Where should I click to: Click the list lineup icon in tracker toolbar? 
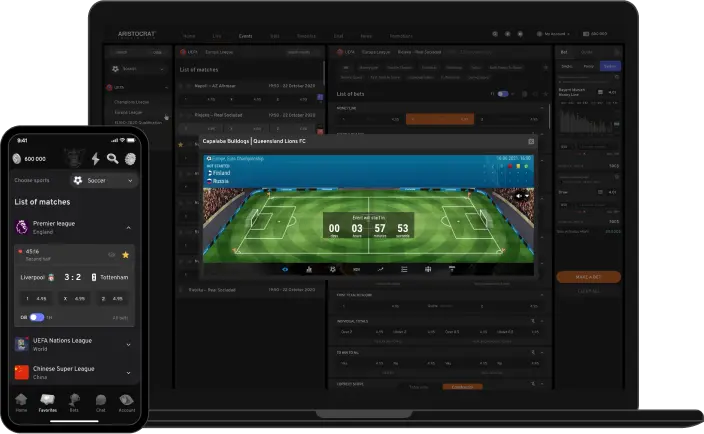[404, 269]
